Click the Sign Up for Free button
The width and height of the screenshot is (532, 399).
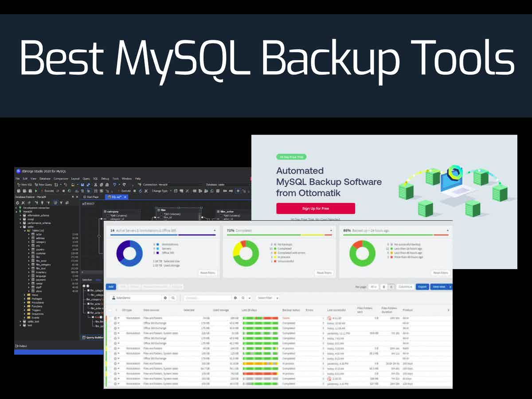click(316, 208)
